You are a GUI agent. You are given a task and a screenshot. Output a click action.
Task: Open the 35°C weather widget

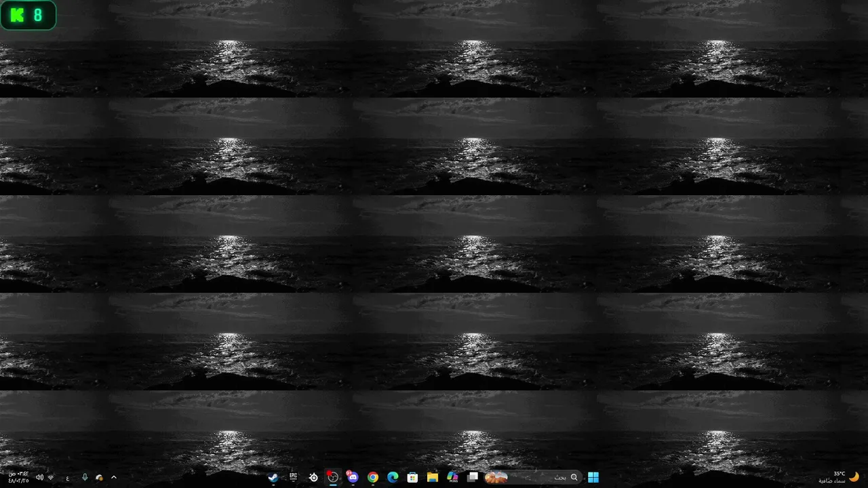coord(840,477)
